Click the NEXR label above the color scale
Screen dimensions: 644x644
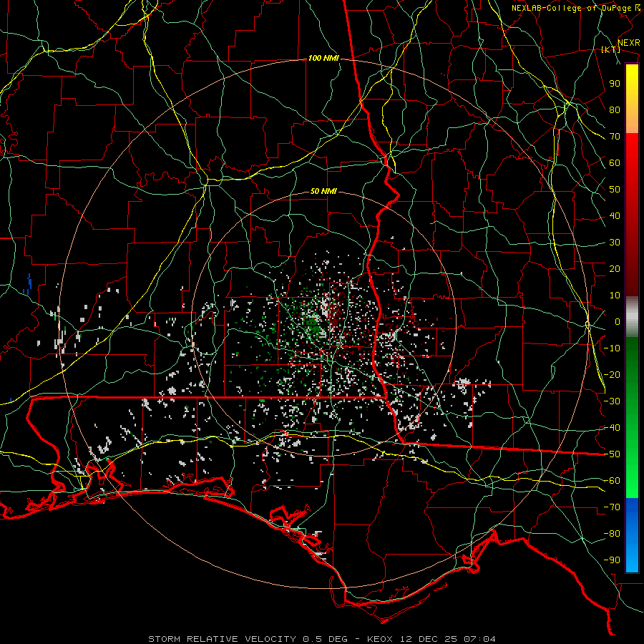point(629,43)
